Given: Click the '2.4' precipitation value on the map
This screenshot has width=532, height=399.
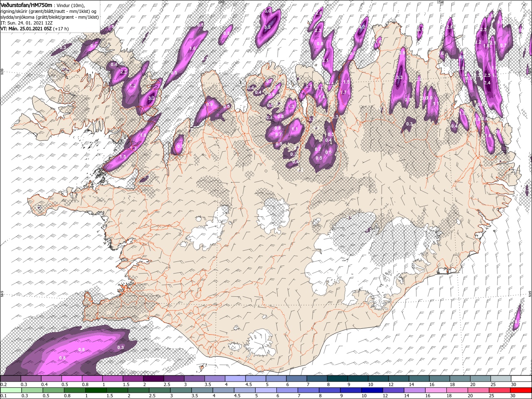Looking at the screenshot, I should pos(488,83).
